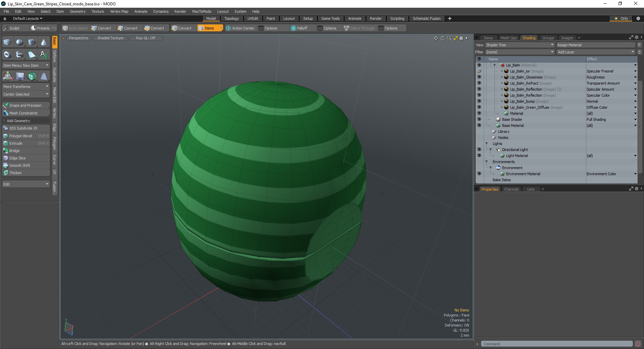Click the green rotate item icon
644x349 pixels.
click(32, 77)
